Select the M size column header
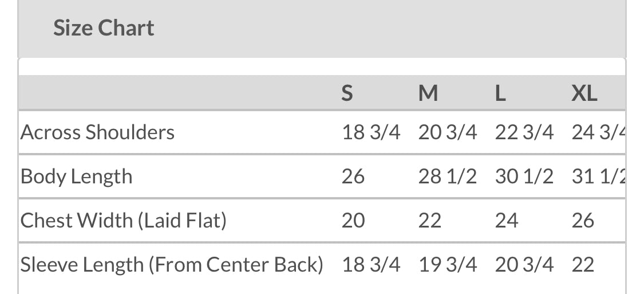 [428, 93]
